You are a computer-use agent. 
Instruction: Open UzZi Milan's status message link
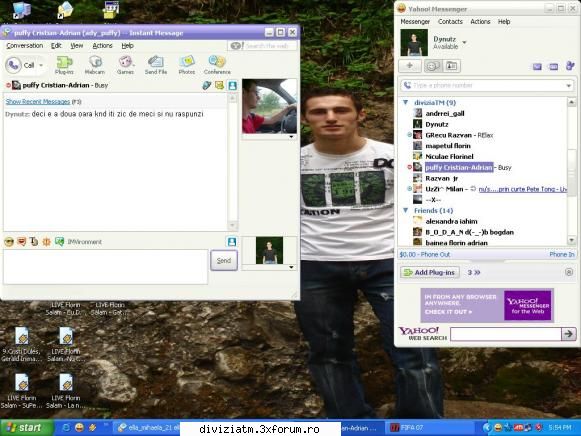point(522,189)
